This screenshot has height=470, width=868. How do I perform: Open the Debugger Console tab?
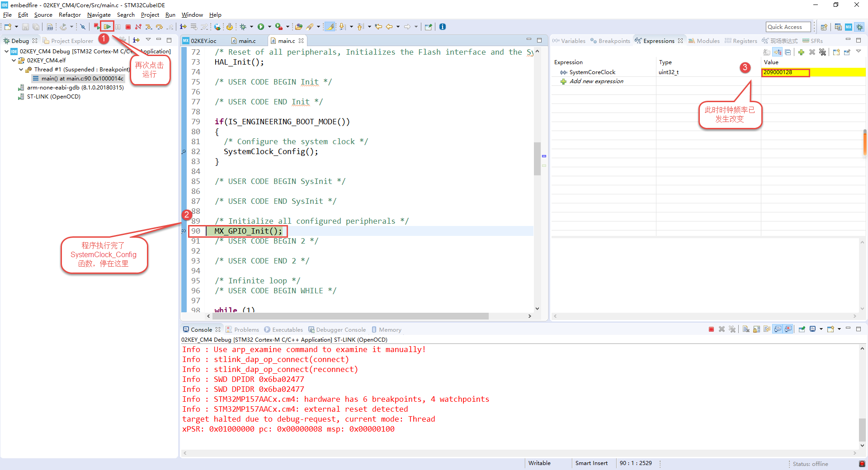tap(337, 329)
